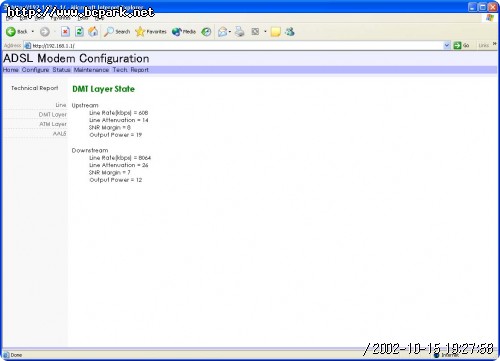This screenshot has width=500, height=361.
Task: Open the AAL5 sidebar link
Action: point(60,133)
